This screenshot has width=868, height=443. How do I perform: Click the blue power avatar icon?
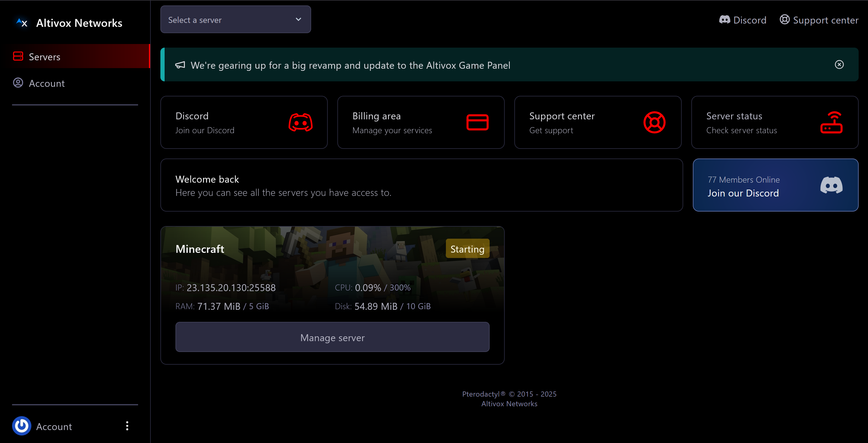(22, 426)
